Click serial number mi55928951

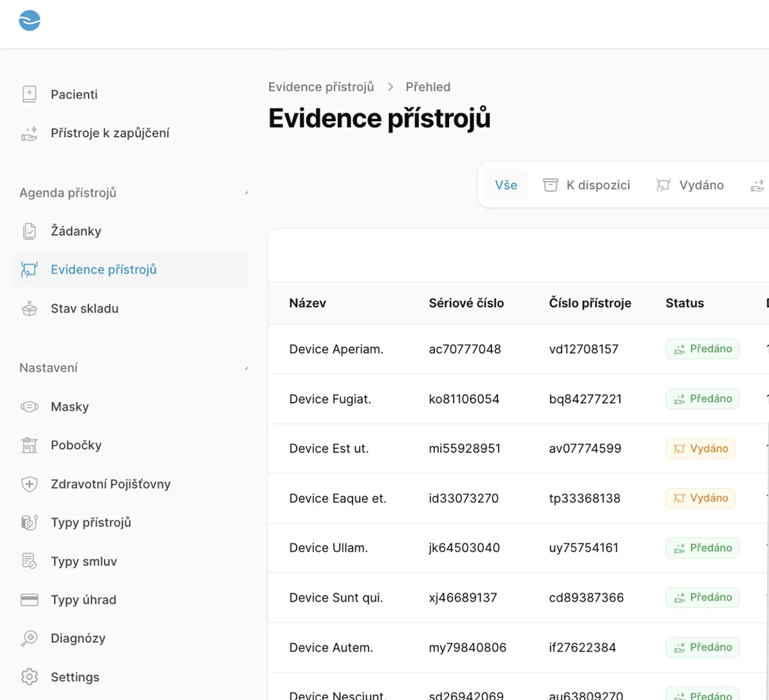click(x=465, y=449)
